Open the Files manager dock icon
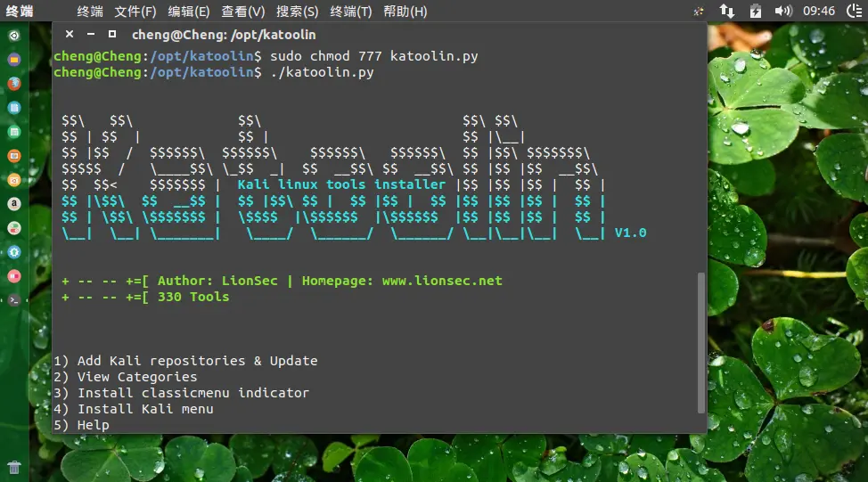This screenshot has height=482, width=868. coord(14,59)
